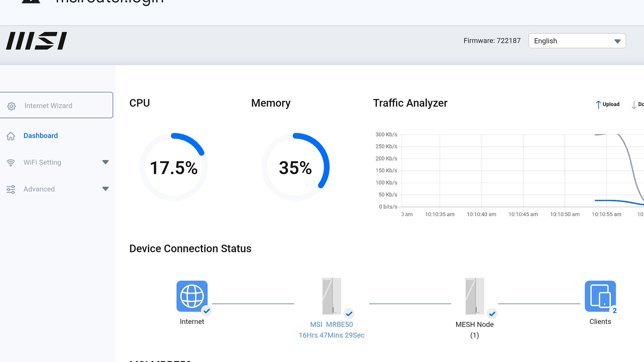
Task: Click the MSI logo
Action: point(36,41)
